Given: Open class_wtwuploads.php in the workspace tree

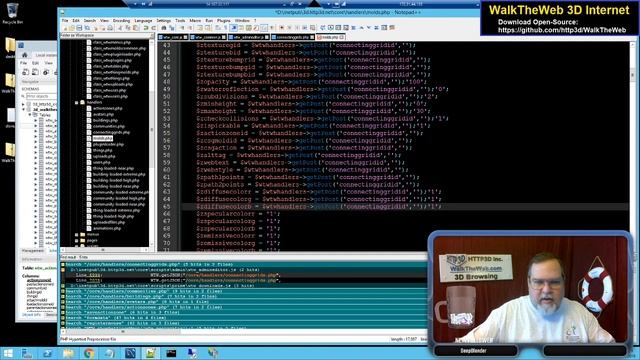Looking at the screenshot, I should click(113, 84).
